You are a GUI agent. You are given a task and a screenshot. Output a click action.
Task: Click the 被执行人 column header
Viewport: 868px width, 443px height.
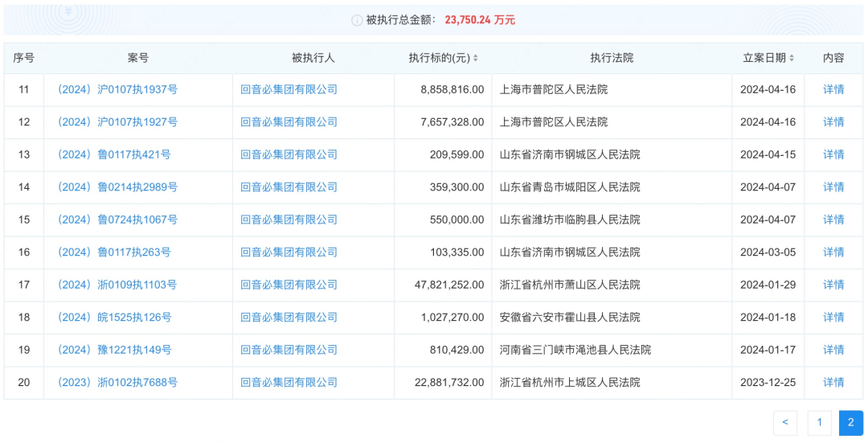[313, 58]
